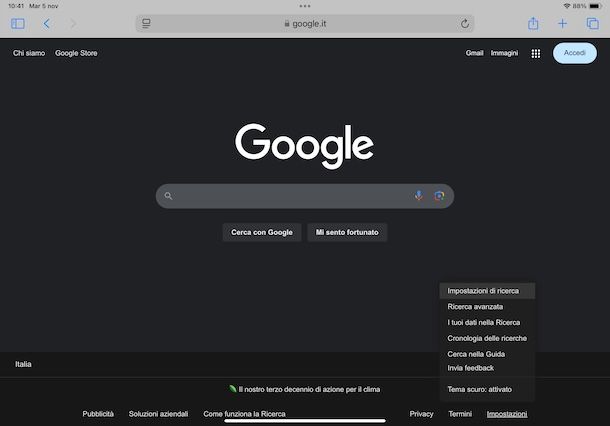Viewport: 610px width, 426px height.
Task: Tap the battery indicator in status bar
Action: 595,6
